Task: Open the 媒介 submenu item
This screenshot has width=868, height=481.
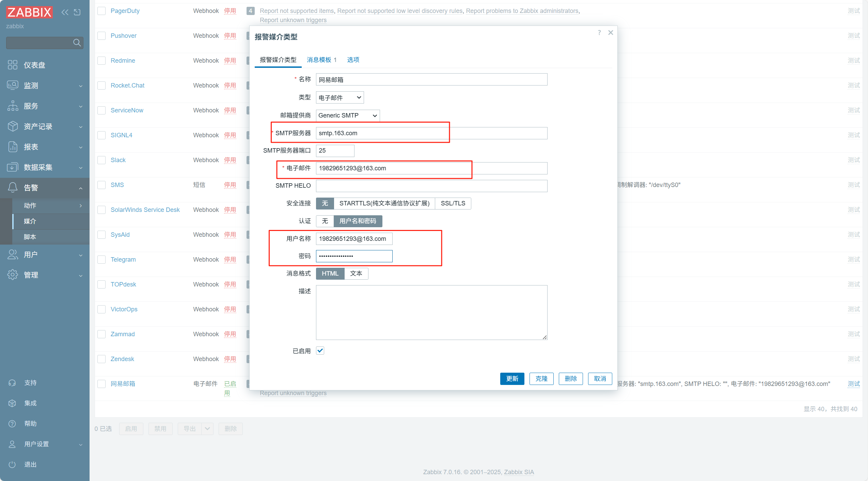Action: (51, 221)
